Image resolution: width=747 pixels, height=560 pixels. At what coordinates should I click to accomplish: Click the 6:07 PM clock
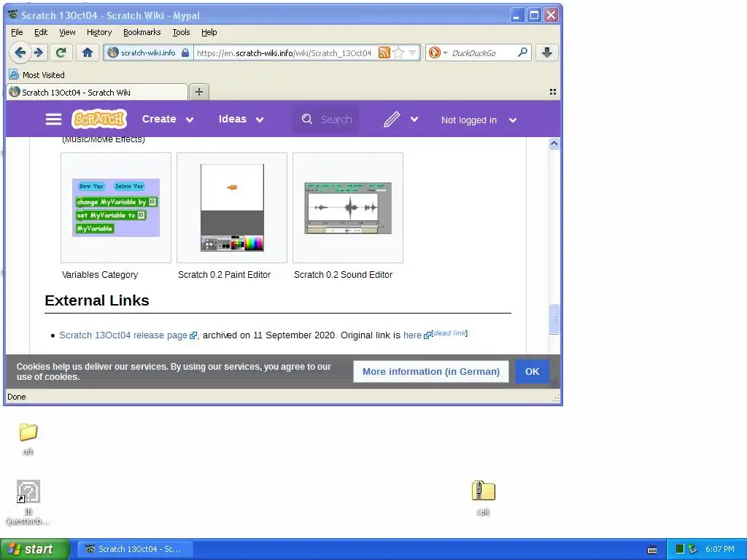[720, 549]
